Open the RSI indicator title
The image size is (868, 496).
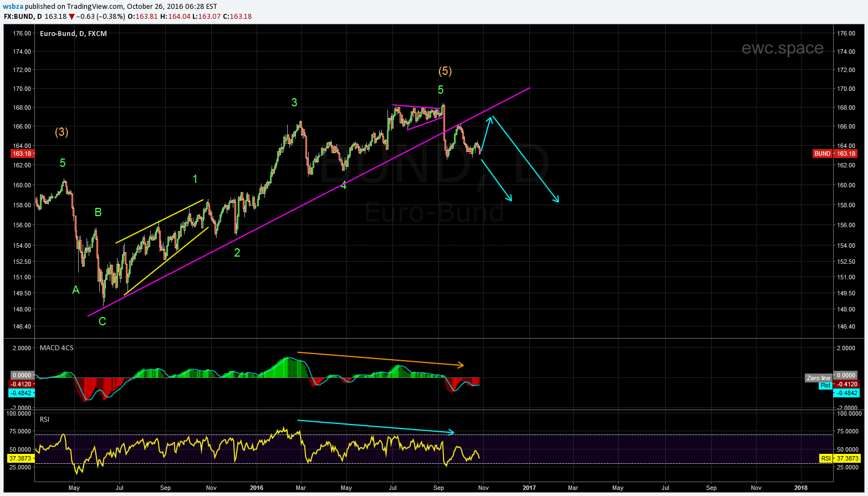(x=45, y=420)
